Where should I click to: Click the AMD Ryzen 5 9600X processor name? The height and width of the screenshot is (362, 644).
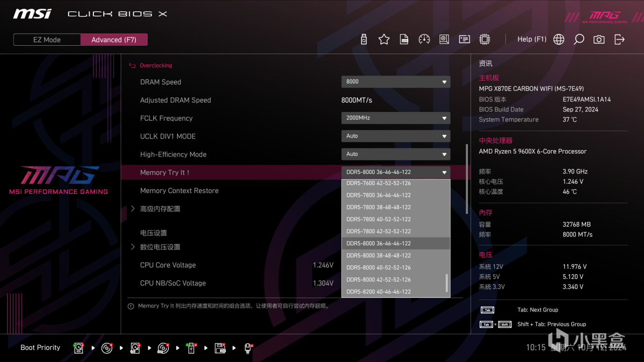(533, 151)
